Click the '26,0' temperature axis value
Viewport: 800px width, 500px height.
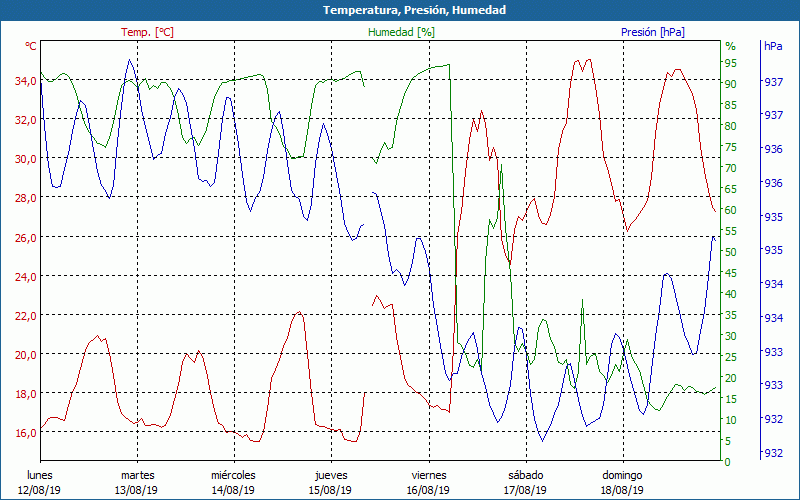26,237
